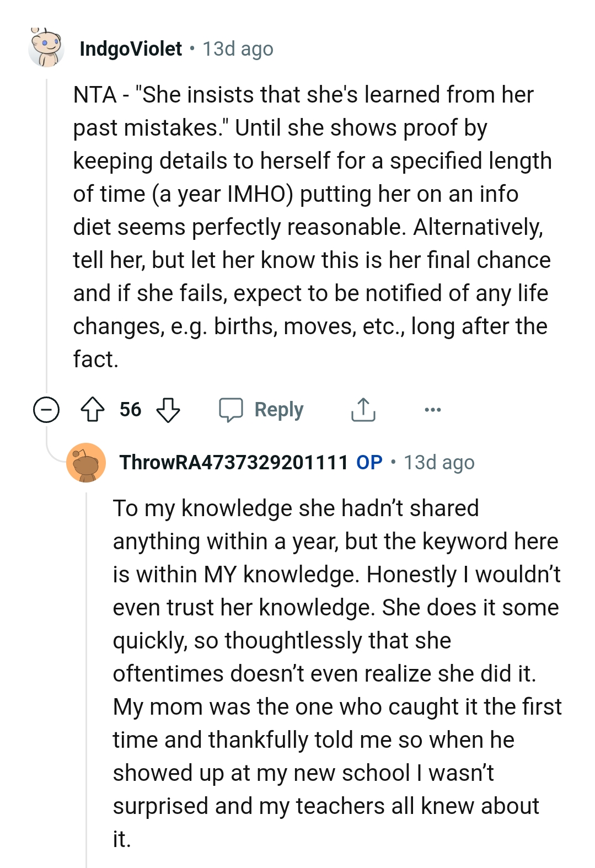This screenshot has height=868, width=595.
Task: Toggle the upvote off for the comment
Action: [x=94, y=409]
